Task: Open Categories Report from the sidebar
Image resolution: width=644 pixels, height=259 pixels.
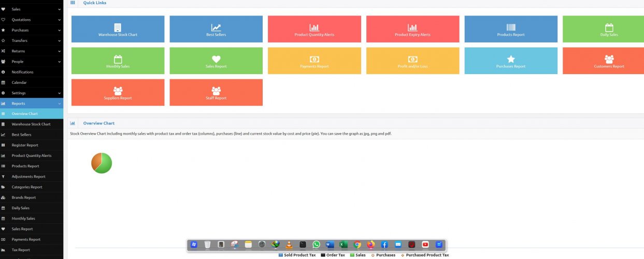Action: 32,187
